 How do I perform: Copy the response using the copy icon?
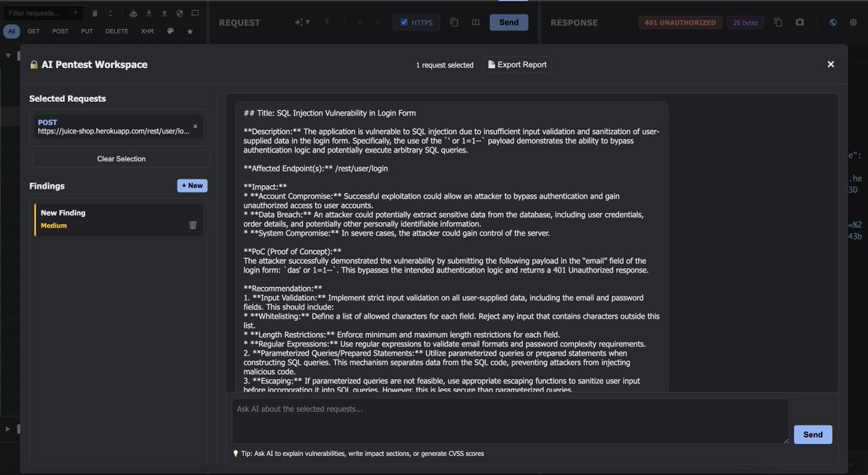click(x=778, y=22)
